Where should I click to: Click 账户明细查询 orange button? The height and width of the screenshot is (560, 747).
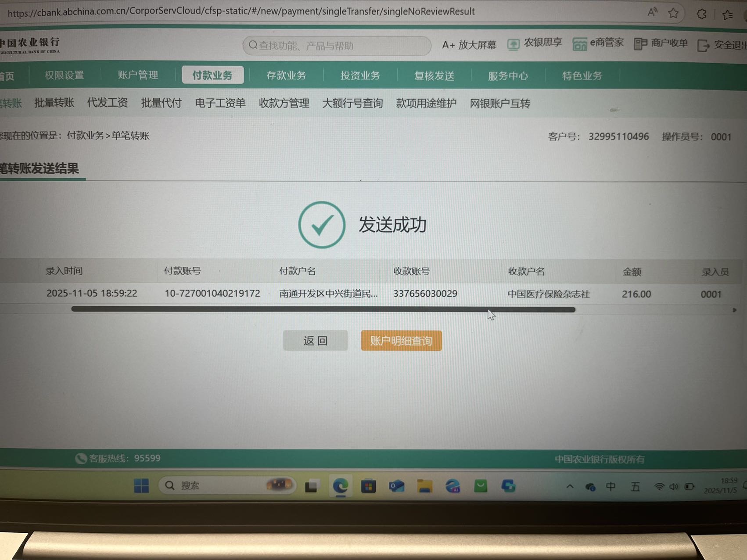(x=401, y=341)
